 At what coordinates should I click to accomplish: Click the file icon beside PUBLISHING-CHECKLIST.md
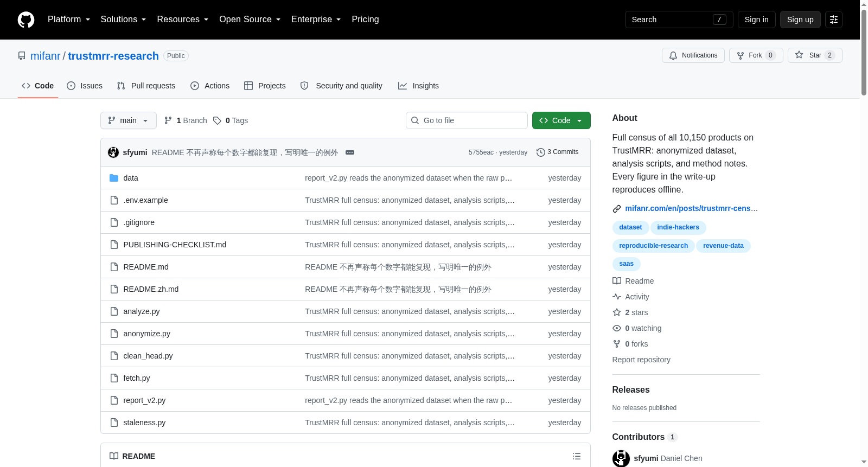click(114, 245)
